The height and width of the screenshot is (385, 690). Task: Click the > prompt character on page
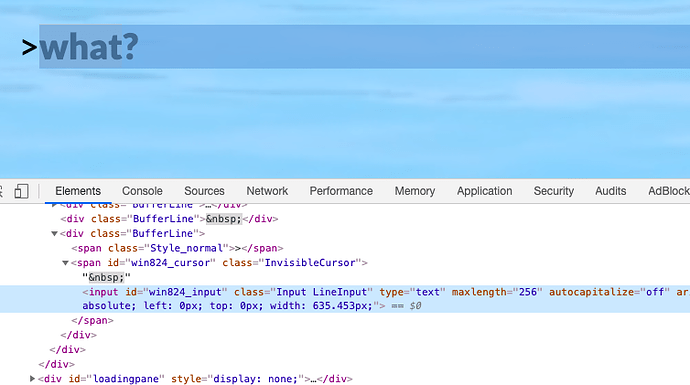coord(29,47)
